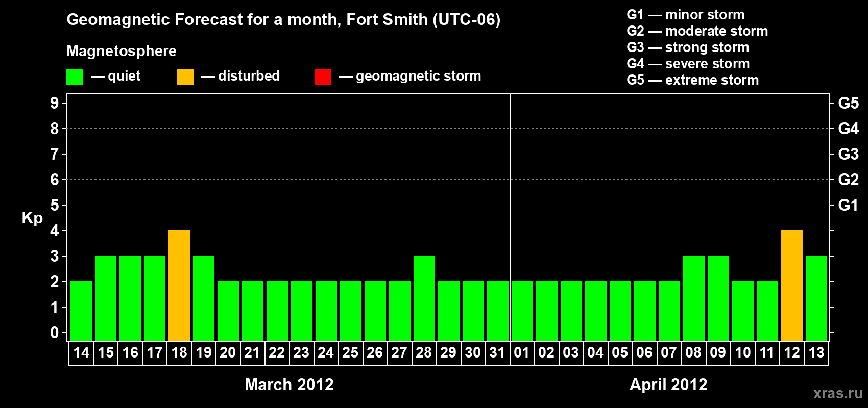Click the 'G1 — minor storm' legend line
Image resolution: width=868 pixels, height=408 pixels.
(686, 15)
